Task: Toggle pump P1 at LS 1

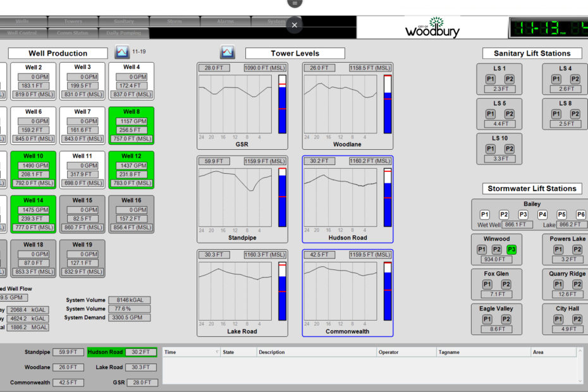Action: pyautogui.click(x=490, y=79)
